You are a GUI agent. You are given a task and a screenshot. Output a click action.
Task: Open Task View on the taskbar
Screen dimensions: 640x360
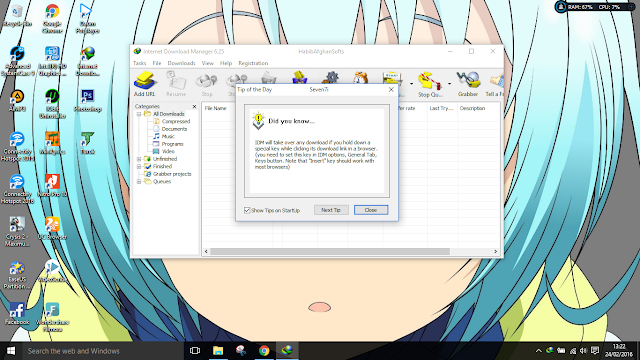(x=195, y=351)
